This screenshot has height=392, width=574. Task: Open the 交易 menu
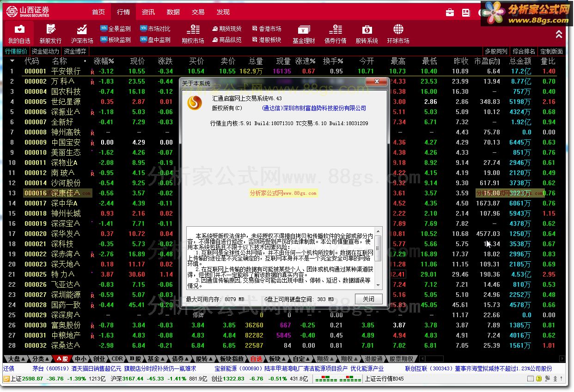tap(198, 12)
